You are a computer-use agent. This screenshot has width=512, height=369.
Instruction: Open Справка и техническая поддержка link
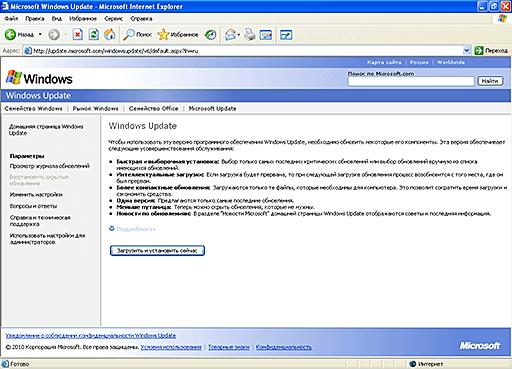40,221
